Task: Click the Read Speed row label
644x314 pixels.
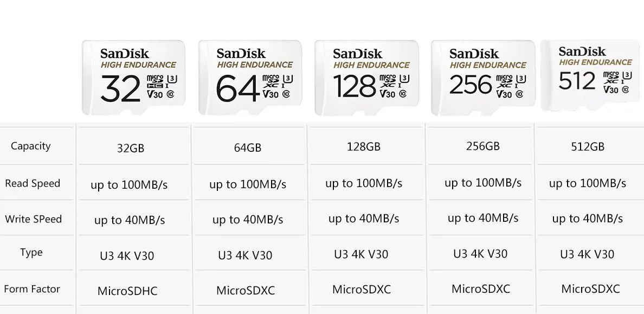Action: tap(33, 183)
